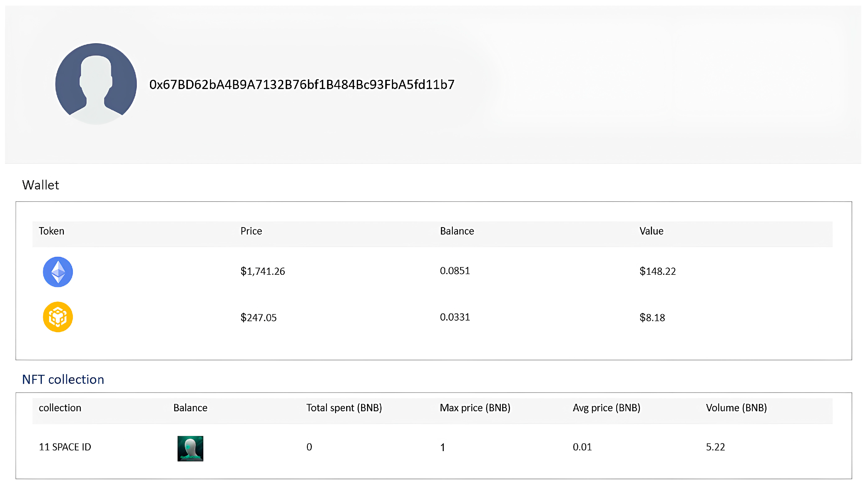This screenshot has height=485, width=868.
Task: Click the 11 SPACE ID collection name
Action: 65,447
